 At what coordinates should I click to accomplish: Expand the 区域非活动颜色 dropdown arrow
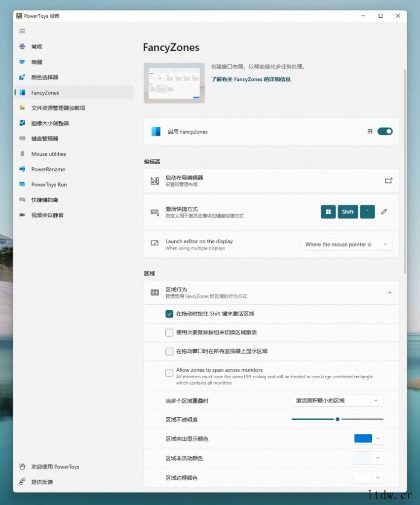click(x=378, y=458)
